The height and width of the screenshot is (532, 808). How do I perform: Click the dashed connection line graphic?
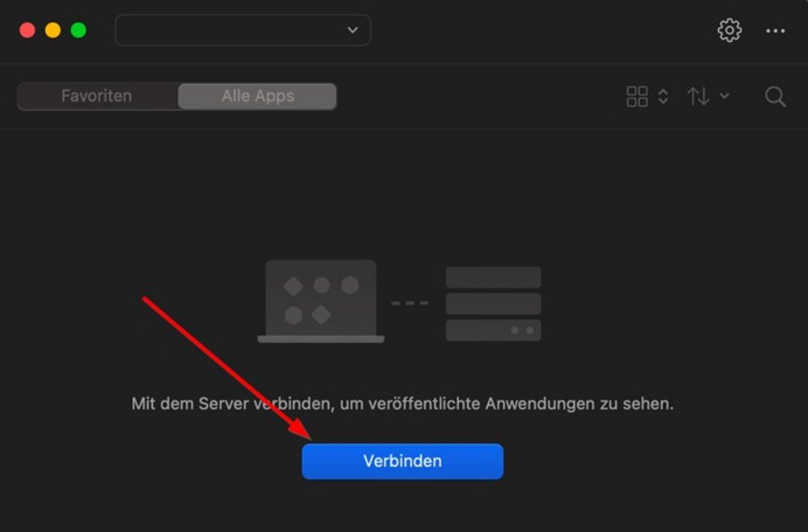click(x=410, y=304)
